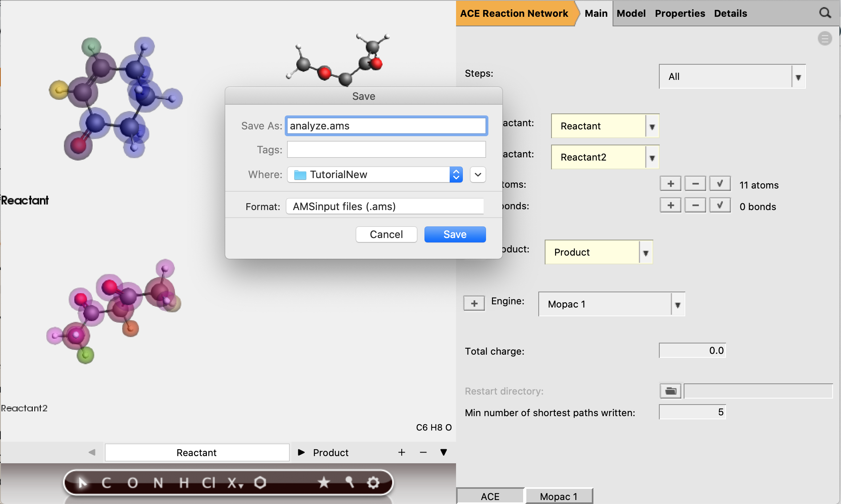Verify bonds with the checkmark button
The width and height of the screenshot is (841, 504).
pyautogui.click(x=720, y=205)
